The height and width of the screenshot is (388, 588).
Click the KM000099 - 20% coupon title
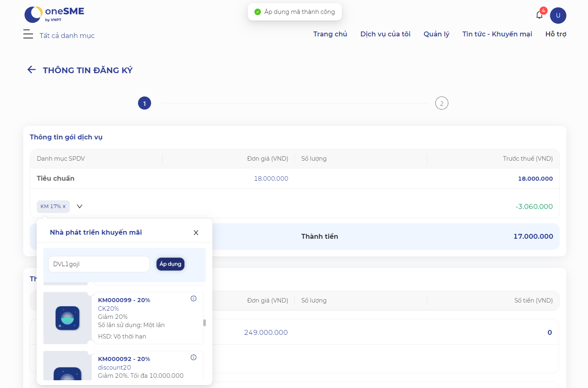pos(124,300)
